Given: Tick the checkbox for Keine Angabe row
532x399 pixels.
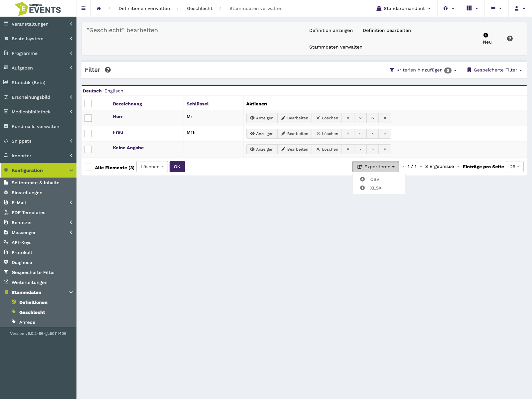Looking at the screenshot, I should coord(88,149).
